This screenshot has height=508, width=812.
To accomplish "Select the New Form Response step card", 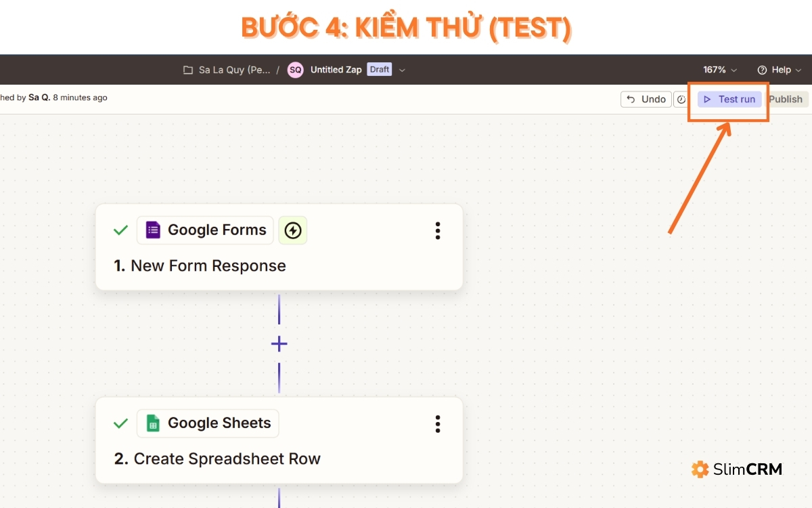I will [279, 247].
